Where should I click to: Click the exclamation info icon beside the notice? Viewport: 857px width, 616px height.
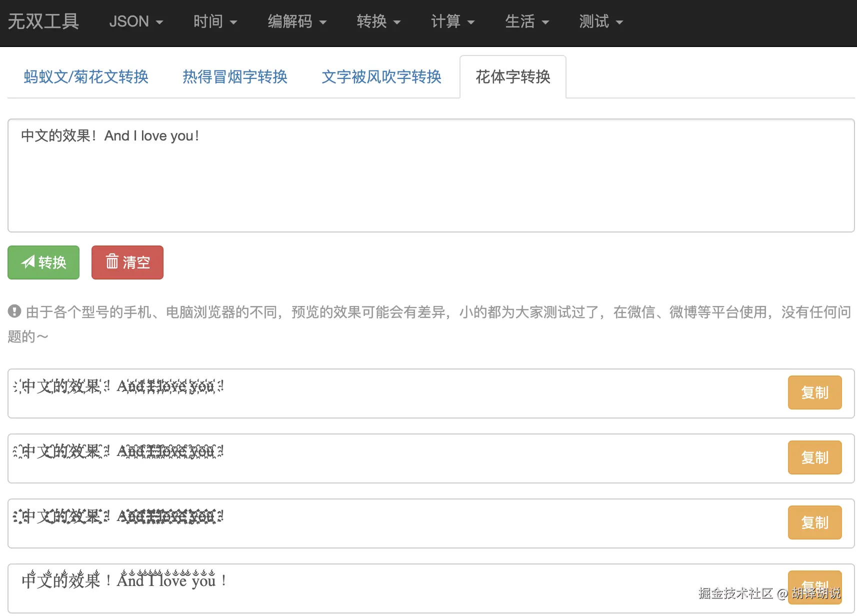click(14, 311)
